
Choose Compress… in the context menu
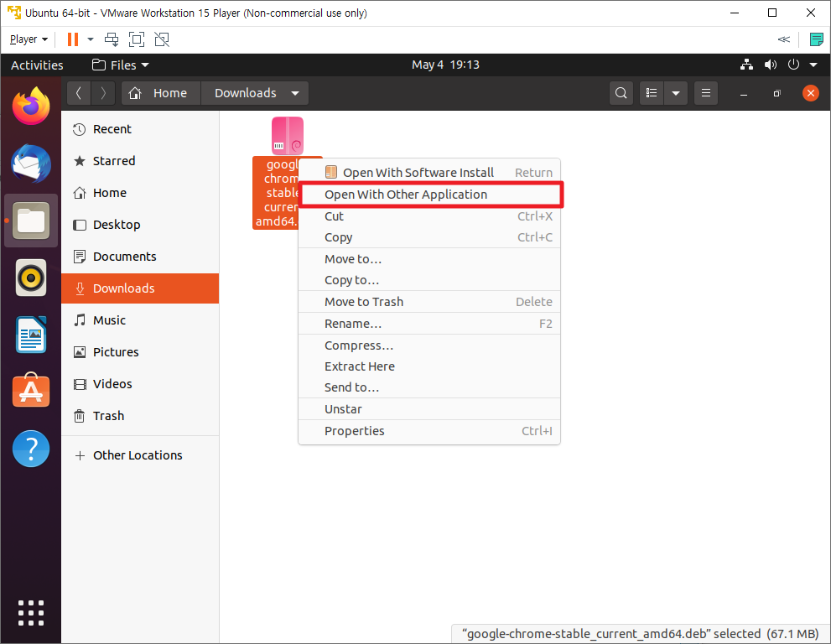point(429,345)
